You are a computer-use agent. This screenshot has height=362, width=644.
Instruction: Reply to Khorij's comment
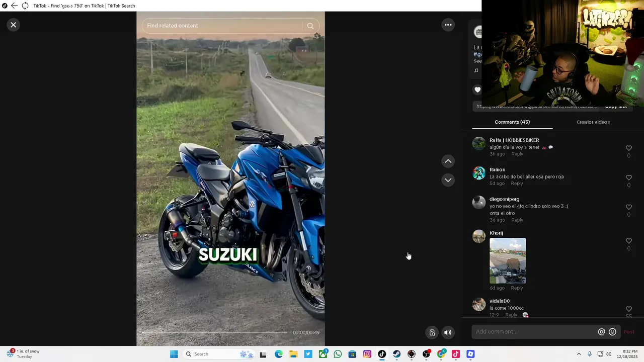517,288
